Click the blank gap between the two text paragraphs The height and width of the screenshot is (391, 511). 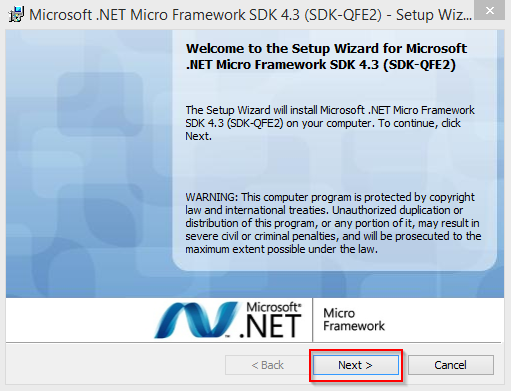pyautogui.click(x=333, y=167)
